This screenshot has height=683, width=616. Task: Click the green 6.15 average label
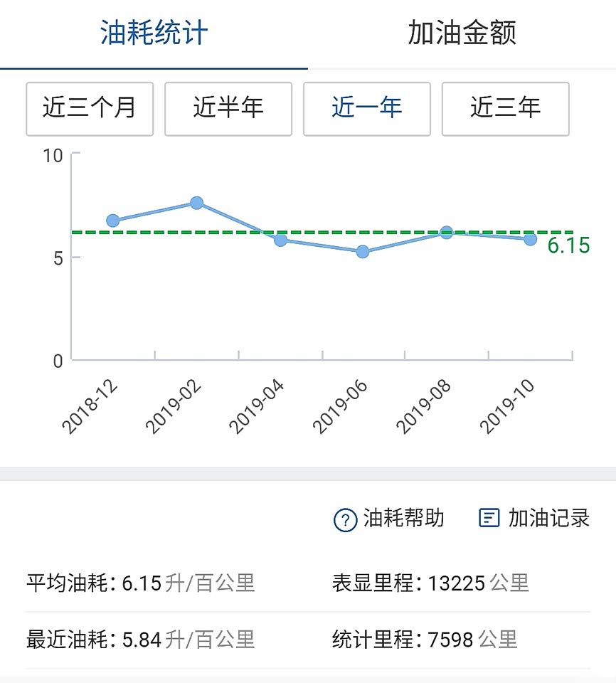pyautogui.click(x=568, y=246)
